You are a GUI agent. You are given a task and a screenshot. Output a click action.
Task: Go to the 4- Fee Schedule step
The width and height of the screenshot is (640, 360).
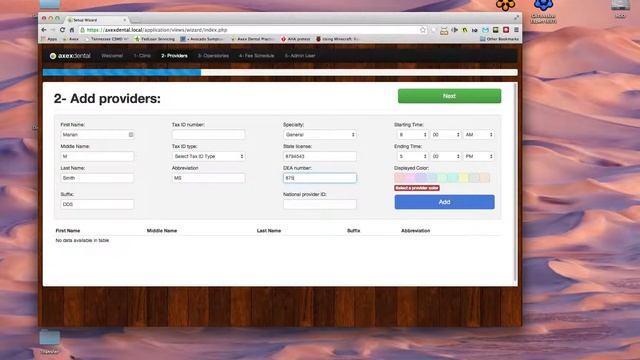(x=256, y=56)
